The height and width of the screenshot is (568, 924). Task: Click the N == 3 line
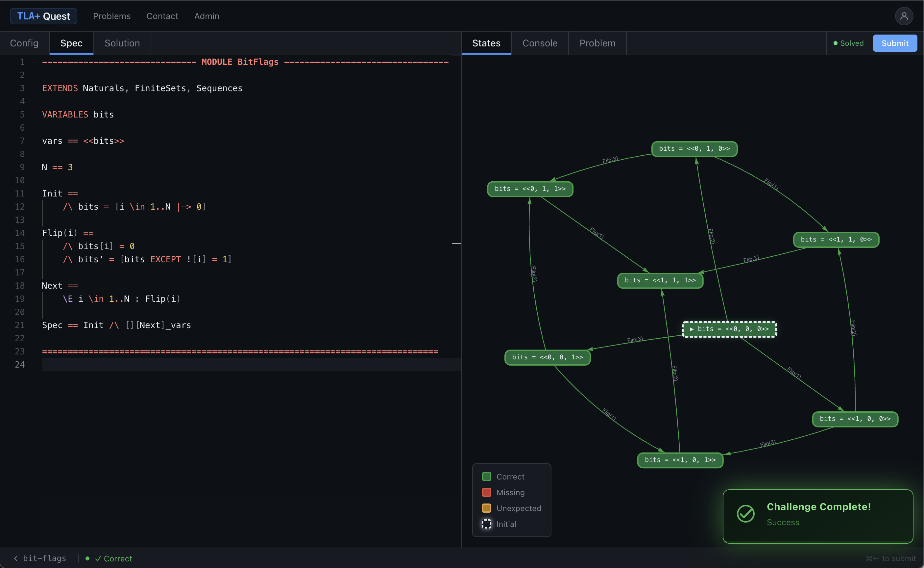57,167
